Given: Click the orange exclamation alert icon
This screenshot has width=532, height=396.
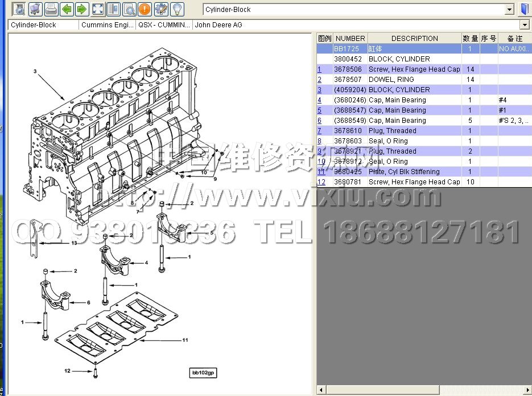Looking at the screenshot, I should pyautogui.click(x=145, y=9).
